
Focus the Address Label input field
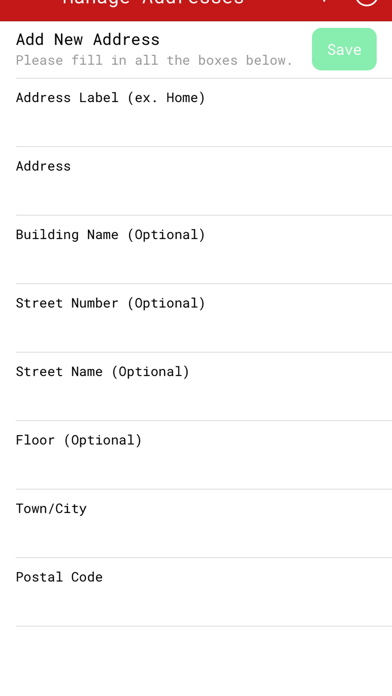[x=204, y=112]
